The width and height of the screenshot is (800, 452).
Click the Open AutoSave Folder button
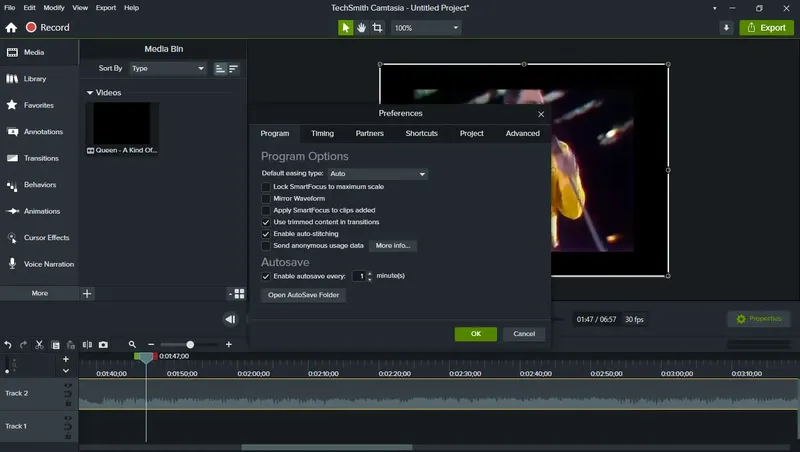tap(304, 295)
